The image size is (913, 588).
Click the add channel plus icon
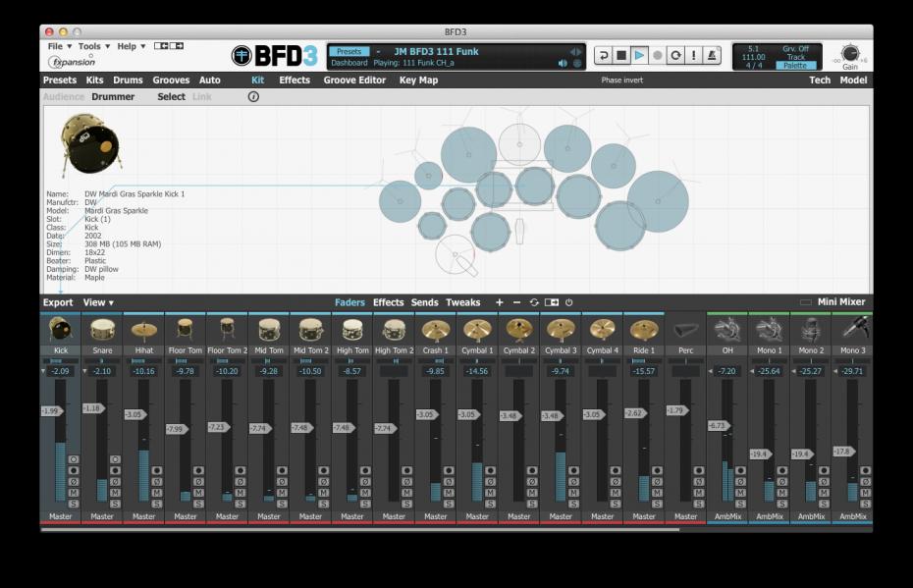pos(499,302)
